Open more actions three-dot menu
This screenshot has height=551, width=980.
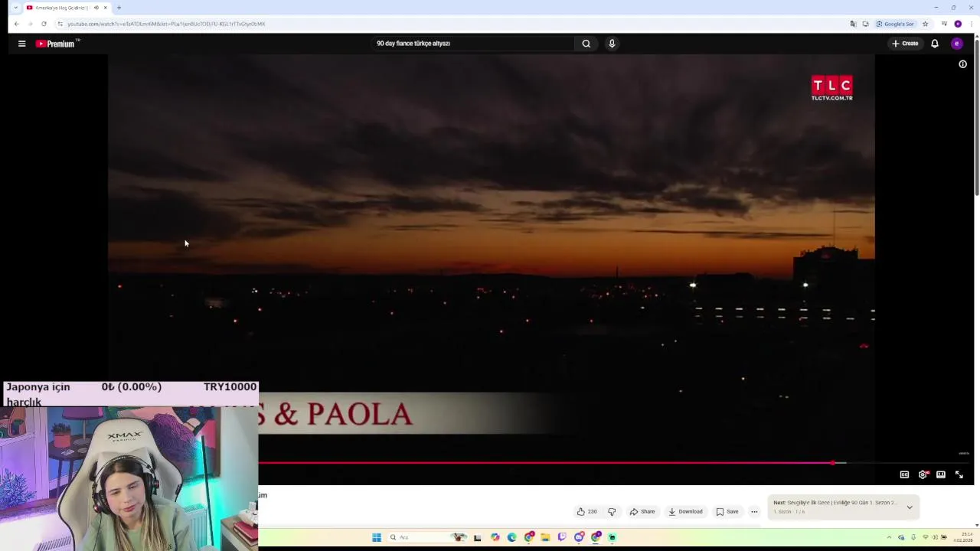(x=754, y=511)
